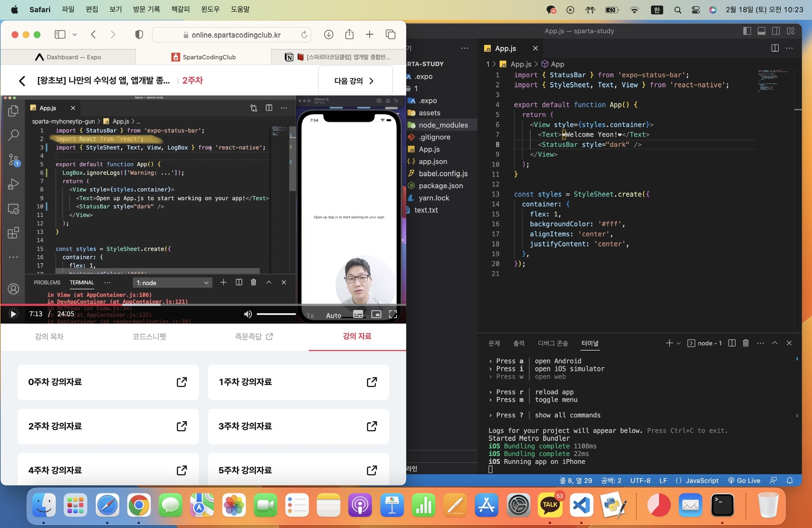Click Go Live in status bar
Viewport: 812px width, 528px height.
coord(744,481)
